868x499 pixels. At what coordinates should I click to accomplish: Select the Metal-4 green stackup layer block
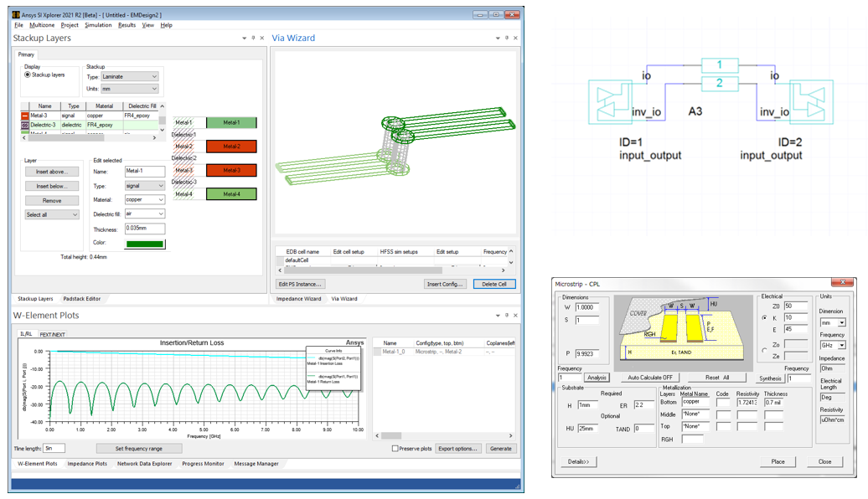[x=231, y=194]
